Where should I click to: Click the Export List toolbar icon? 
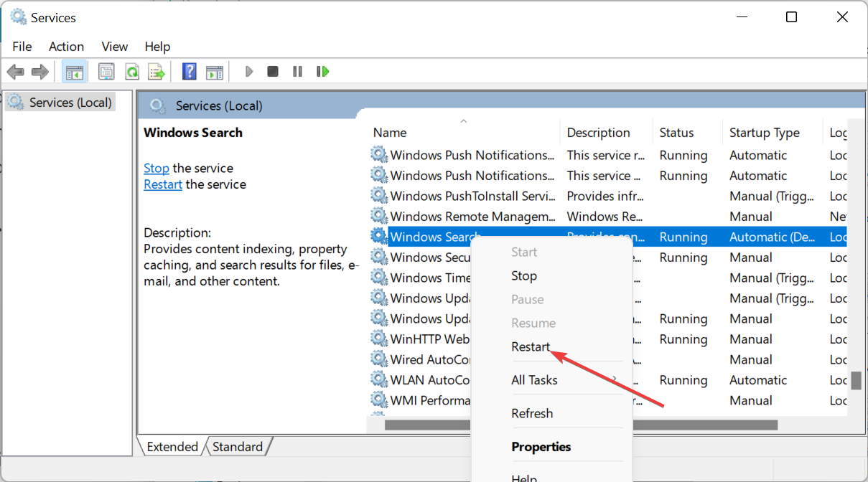(x=156, y=72)
